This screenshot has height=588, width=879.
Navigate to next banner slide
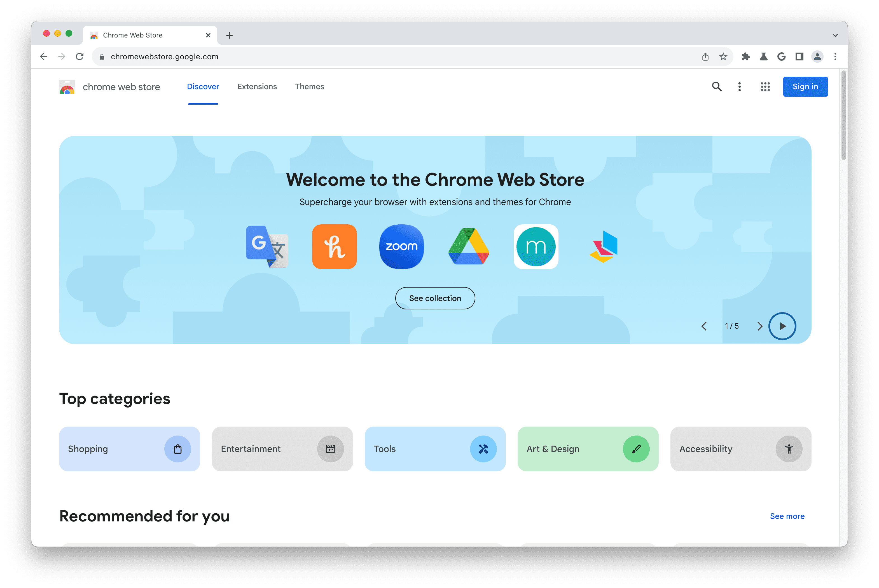pos(759,326)
